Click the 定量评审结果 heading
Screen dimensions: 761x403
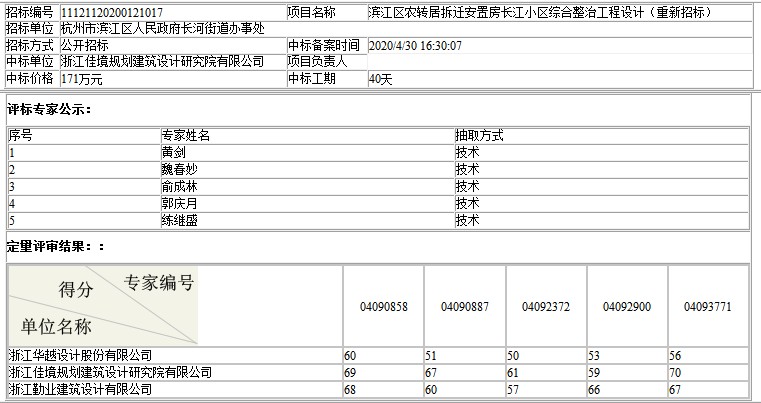click(x=55, y=246)
